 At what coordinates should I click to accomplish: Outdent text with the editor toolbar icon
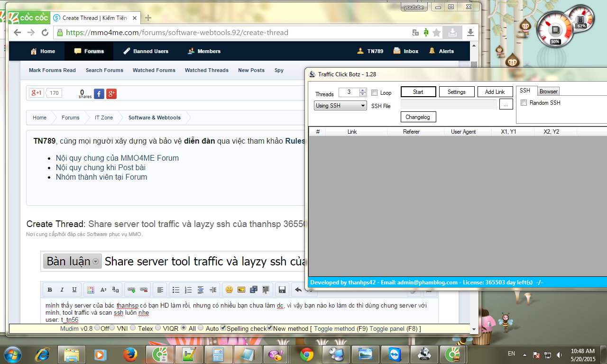201,290
